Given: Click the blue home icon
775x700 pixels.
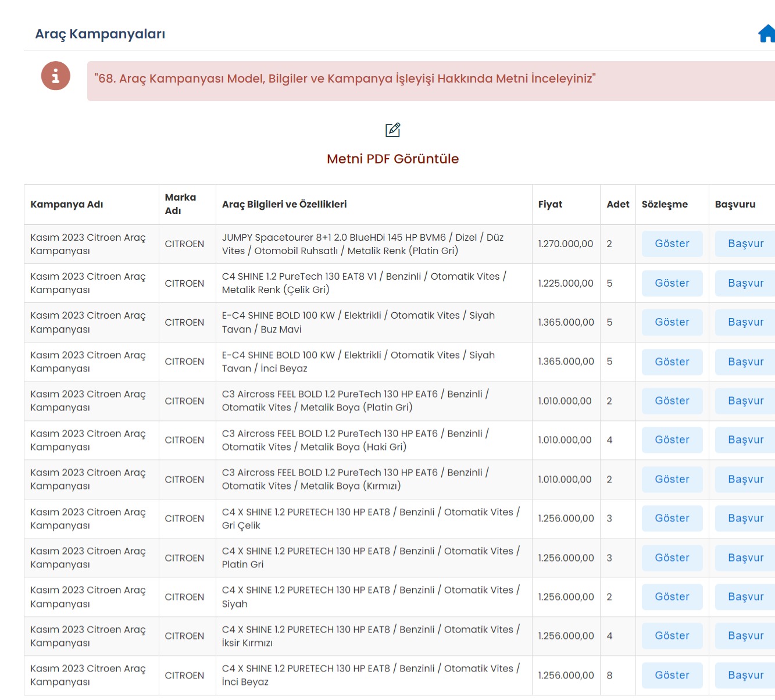Looking at the screenshot, I should pyautogui.click(x=766, y=34).
